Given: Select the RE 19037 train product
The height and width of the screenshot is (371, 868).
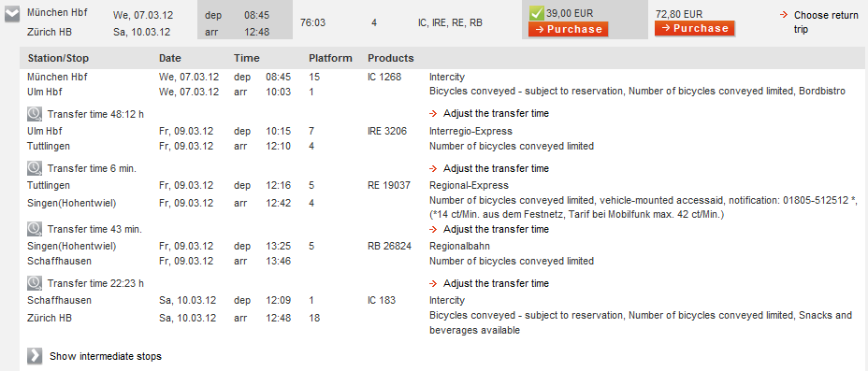Looking at the screenshot, I should click(389, 185).
